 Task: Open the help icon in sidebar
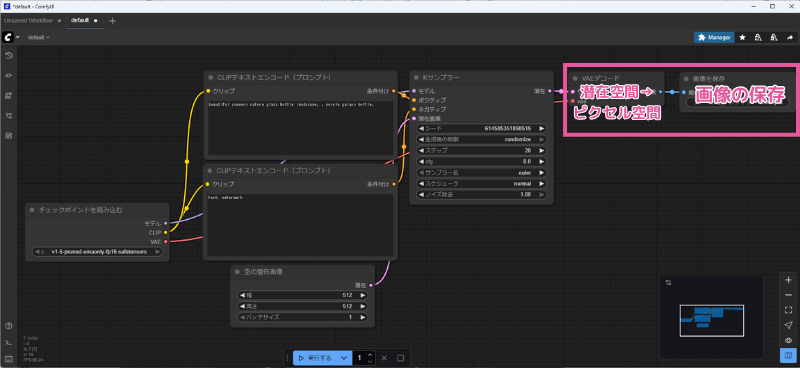click(x=8, y=326)
